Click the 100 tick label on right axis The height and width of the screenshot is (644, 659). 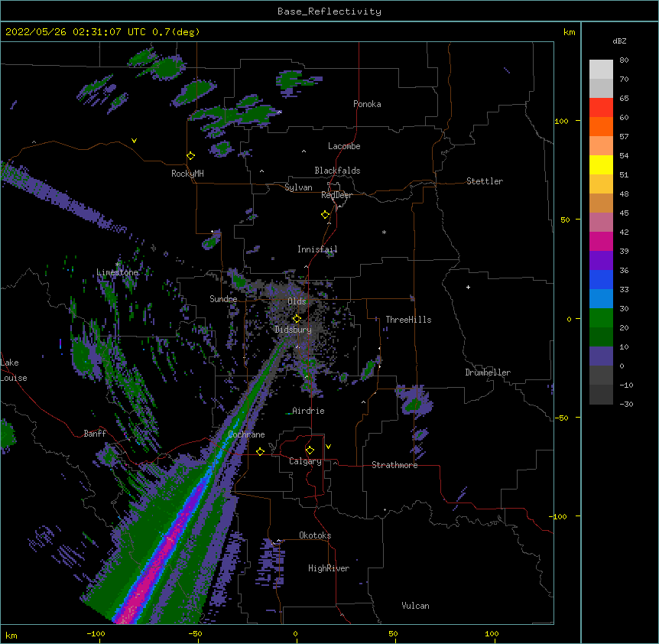click(561, 121)
